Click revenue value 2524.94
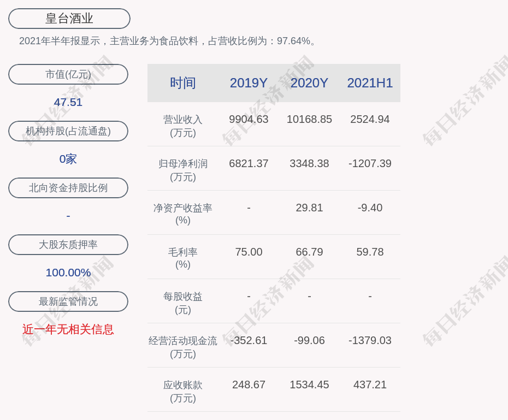 [x=370, y=119]
